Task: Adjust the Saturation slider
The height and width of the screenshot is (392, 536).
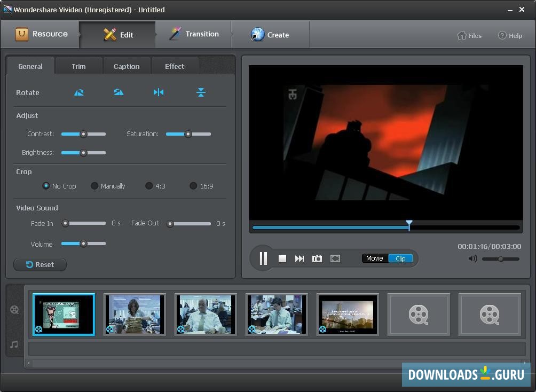Action: point(187,134)
